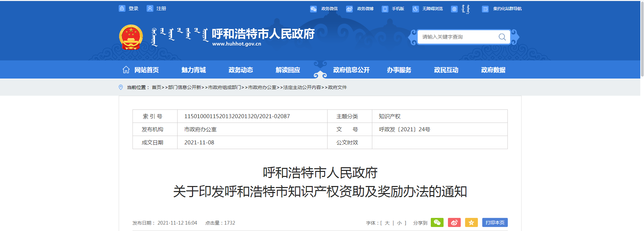Share via the green WeChat icon
Screen dimensions: 644x231
(437, 222)
